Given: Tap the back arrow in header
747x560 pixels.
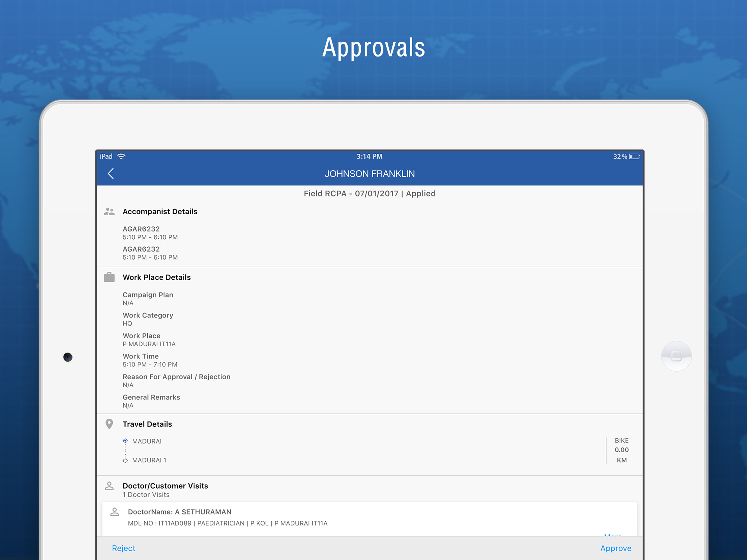Looking at the screenshot, I should click(x=110, y=174).
